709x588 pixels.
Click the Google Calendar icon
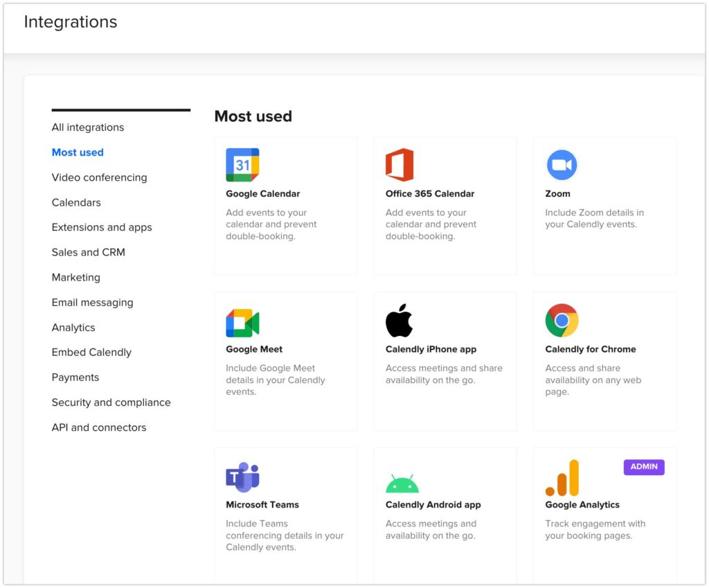[x=242, y=165]
